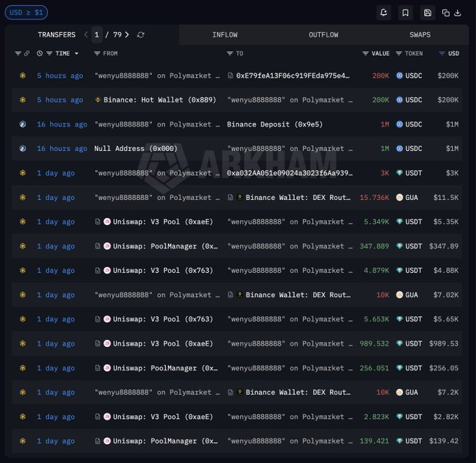Open the TOKEN column filter
This screenshot has width=476, height=463.
click(x=398, y=53)
